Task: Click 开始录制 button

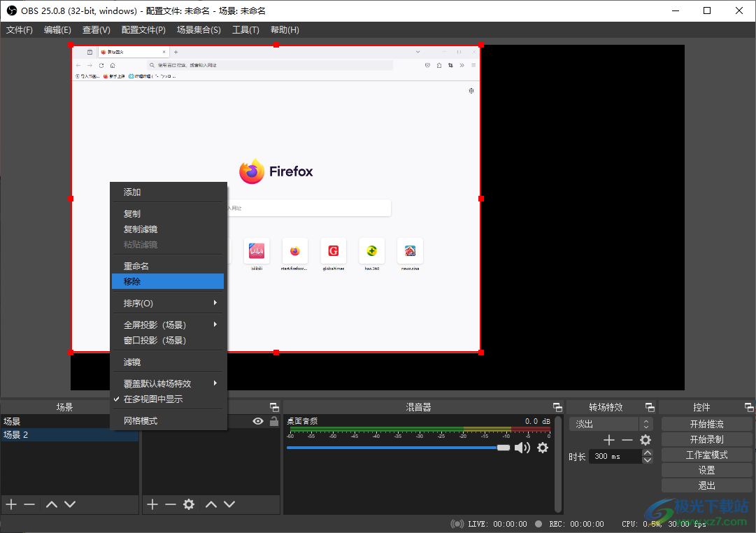Action: pyautogui.click(x=706, y=439)
